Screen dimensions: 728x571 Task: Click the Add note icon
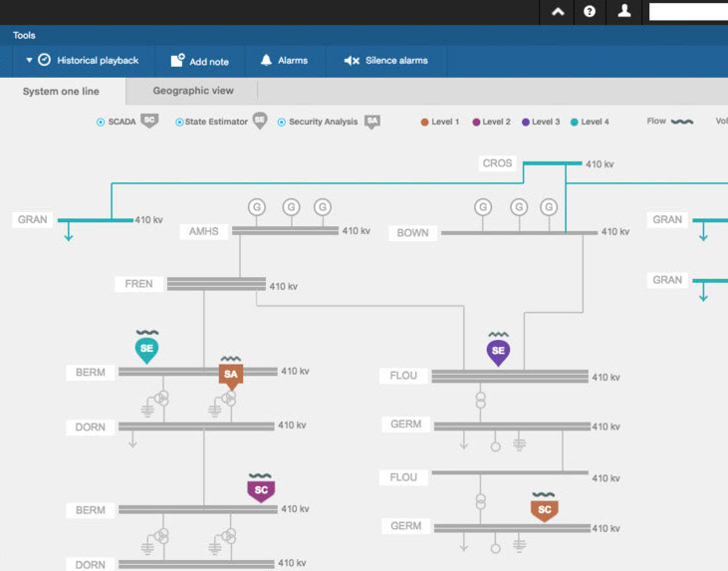point(177,61)
